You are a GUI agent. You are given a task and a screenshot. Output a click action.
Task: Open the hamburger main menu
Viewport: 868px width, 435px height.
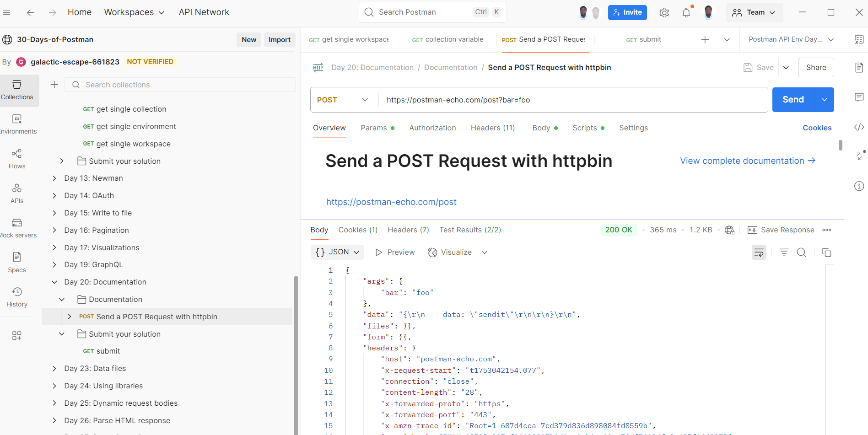[x=6, y=12]
